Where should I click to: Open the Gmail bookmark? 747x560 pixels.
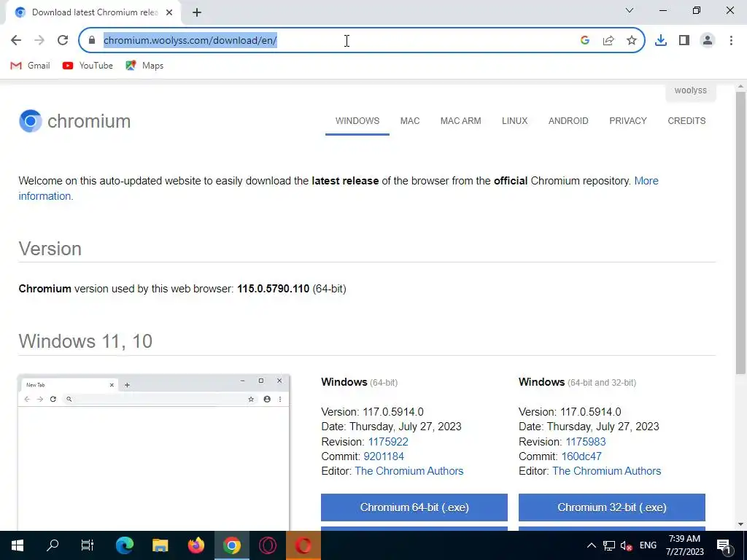tap(30, 65)
